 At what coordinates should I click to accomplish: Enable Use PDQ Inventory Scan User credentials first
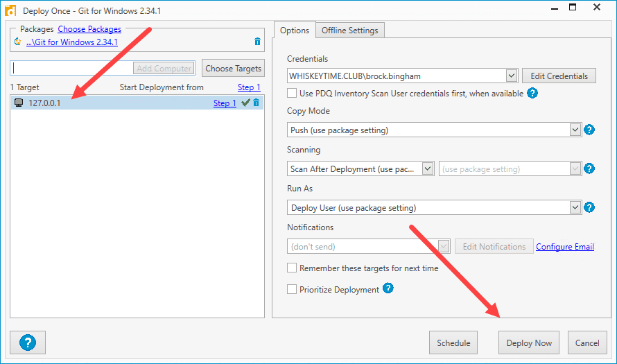click(292, 94)
